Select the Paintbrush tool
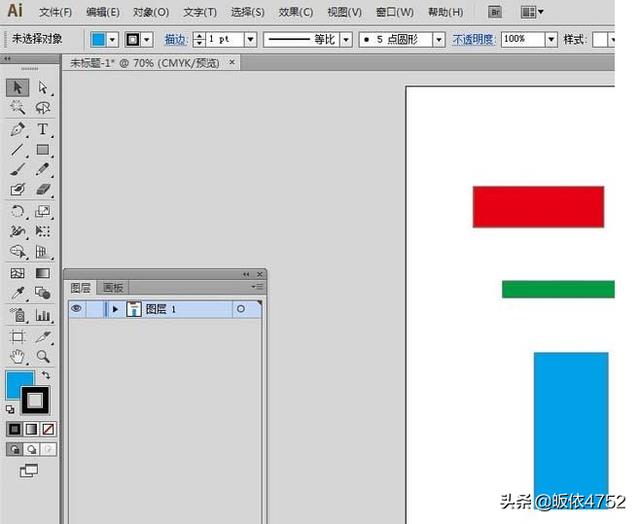This screenshot has height=524, width=640. point(17,169)
